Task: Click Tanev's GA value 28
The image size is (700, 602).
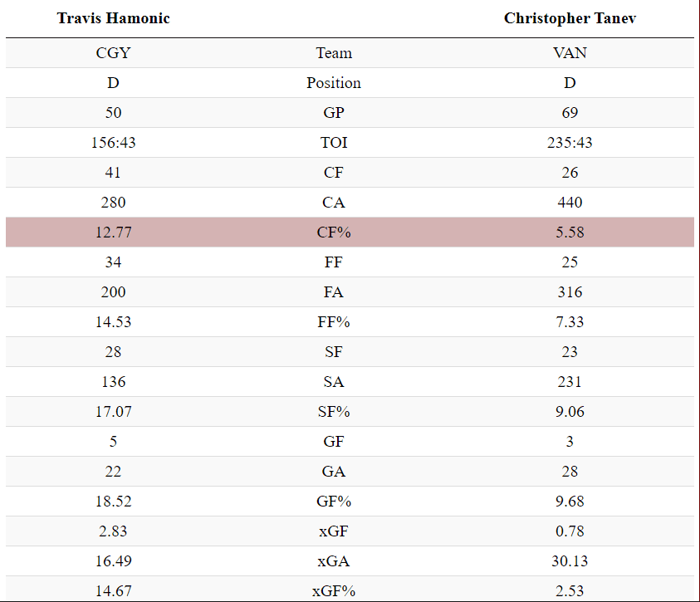Action: click(x=570, y=472)
